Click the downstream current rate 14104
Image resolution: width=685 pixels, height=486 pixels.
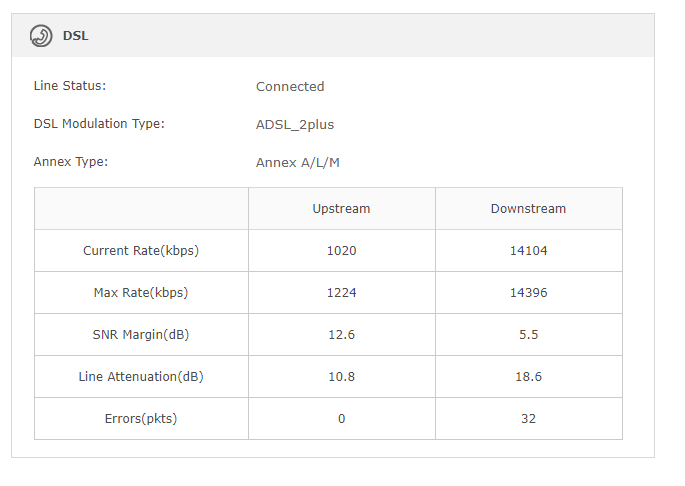pyautogui.click(x=528, y=251)
